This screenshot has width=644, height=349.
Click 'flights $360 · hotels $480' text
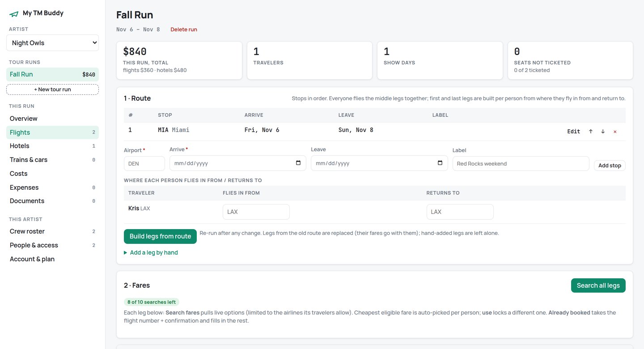tap(155, 70)
